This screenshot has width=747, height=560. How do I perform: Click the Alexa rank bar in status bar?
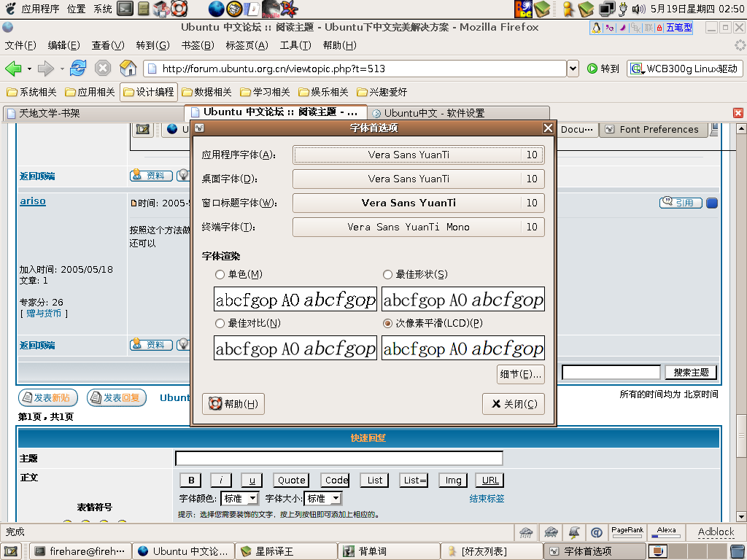[666, 532]
